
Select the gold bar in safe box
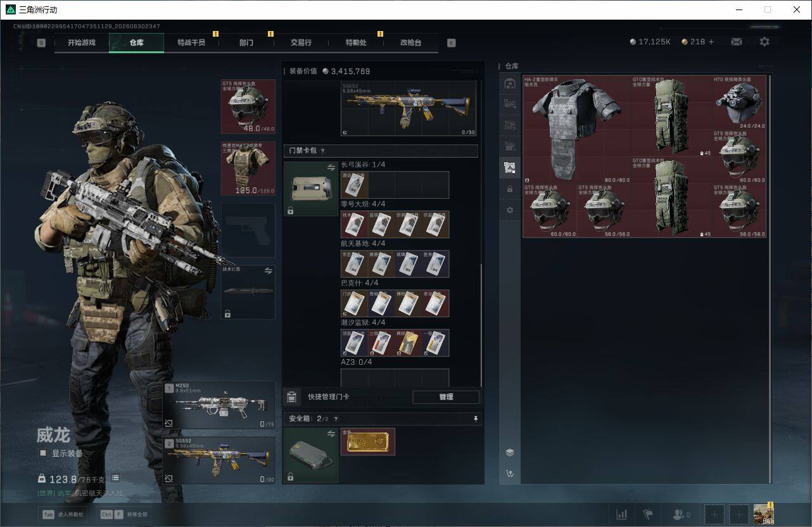click(x=368, y=441)
